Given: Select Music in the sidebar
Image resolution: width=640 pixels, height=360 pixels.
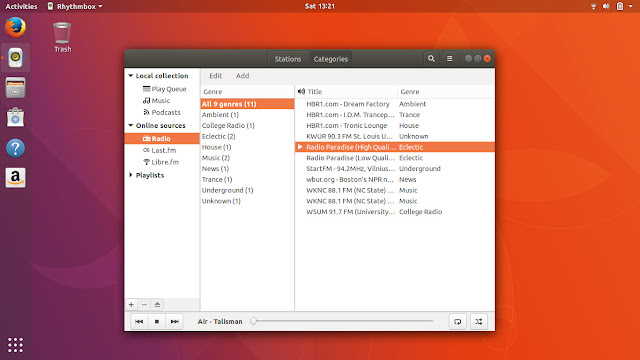Looking at the screenshot, I should tap(156, 100).
